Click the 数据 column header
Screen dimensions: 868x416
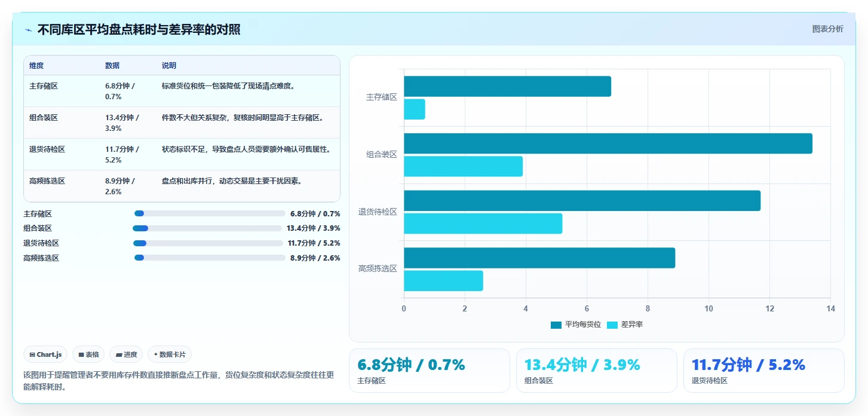coord(112,66)
